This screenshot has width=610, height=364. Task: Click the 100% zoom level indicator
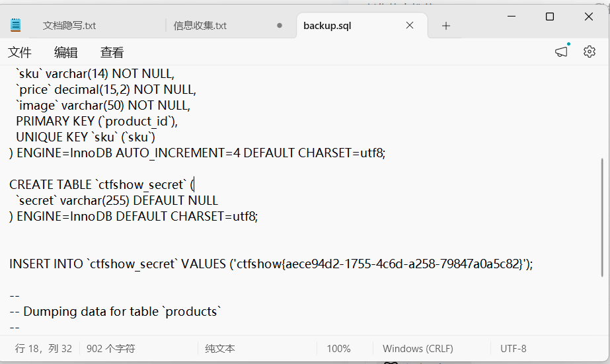[338, 348]
